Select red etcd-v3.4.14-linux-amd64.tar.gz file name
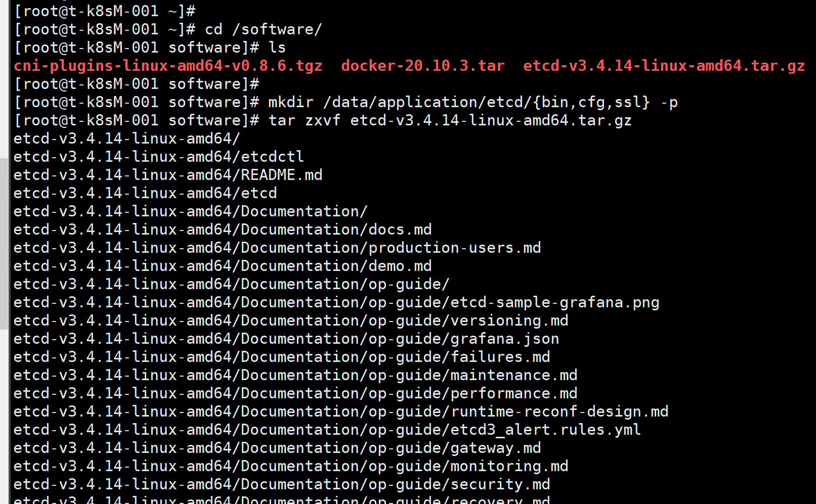816x504 pixels. [x=664, y=66]
